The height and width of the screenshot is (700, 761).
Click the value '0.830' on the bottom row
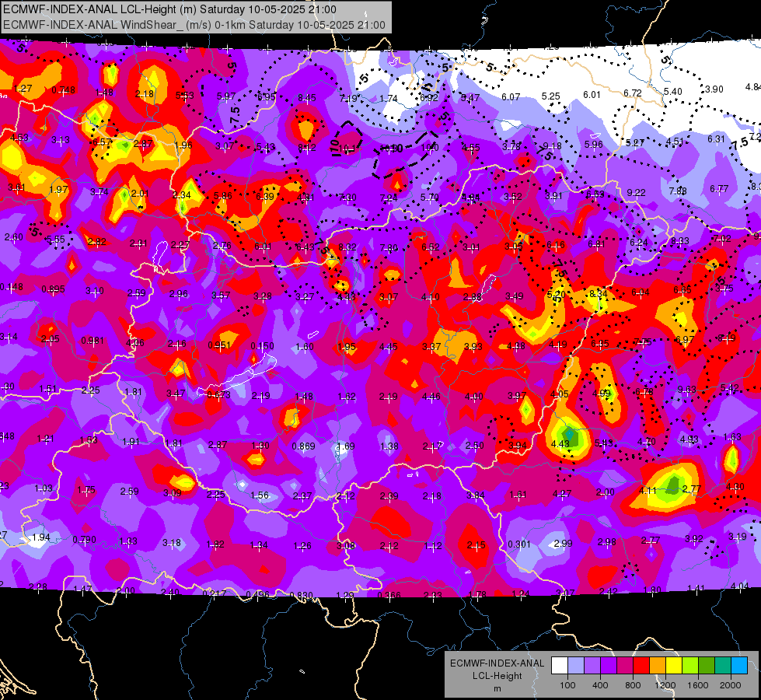click(x=301, y=595)
